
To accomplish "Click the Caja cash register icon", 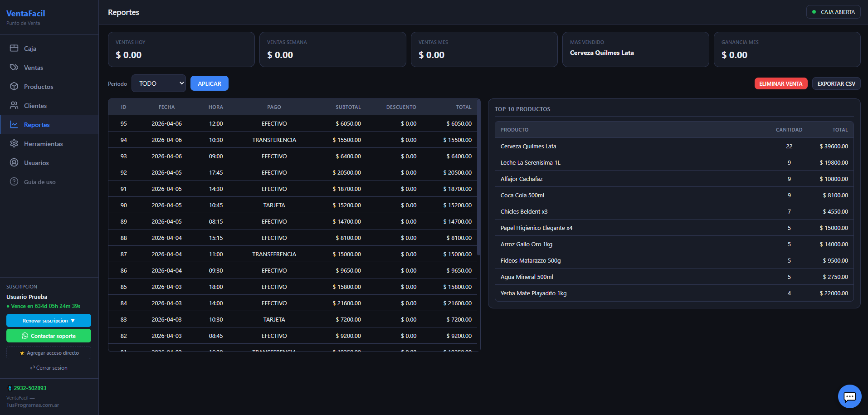I will (x=14, y=48).
